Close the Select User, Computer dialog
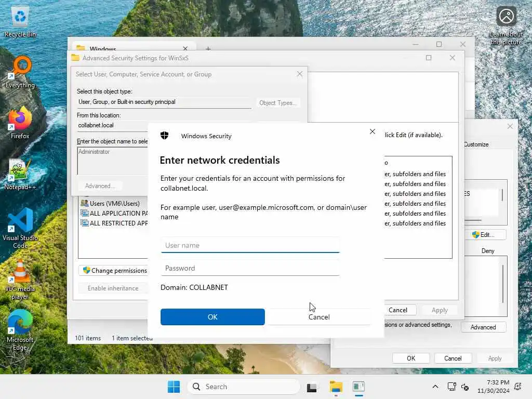 coord(300,74)
